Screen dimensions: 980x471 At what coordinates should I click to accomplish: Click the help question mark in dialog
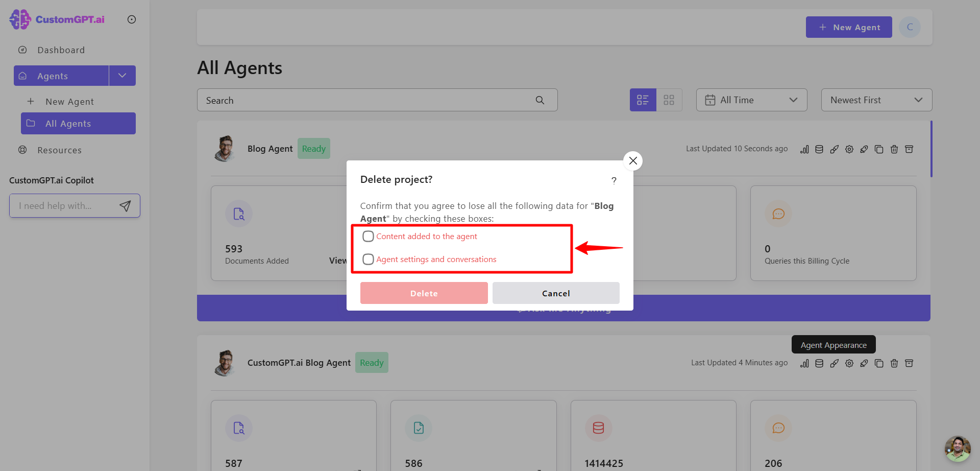(614, 180)
